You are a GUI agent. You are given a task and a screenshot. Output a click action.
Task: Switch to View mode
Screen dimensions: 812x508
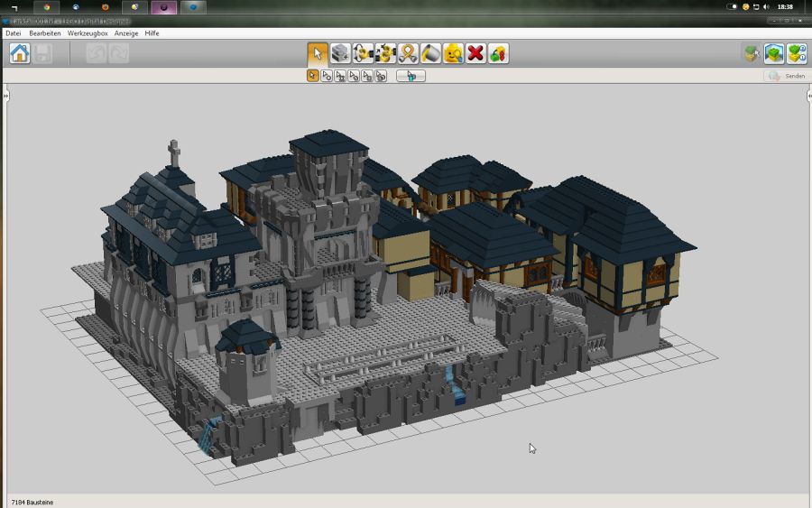click(x=774, y=53)
